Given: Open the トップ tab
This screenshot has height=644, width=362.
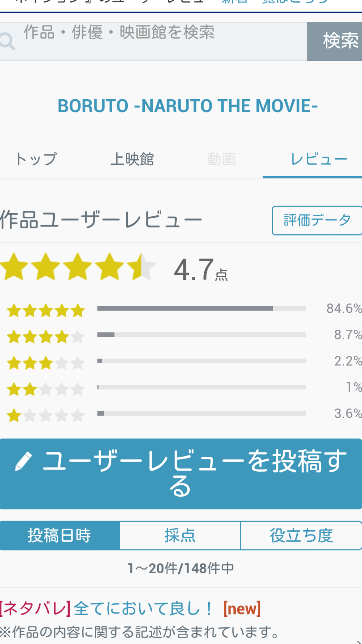Looking at the screenshot, I should [36, 159].
